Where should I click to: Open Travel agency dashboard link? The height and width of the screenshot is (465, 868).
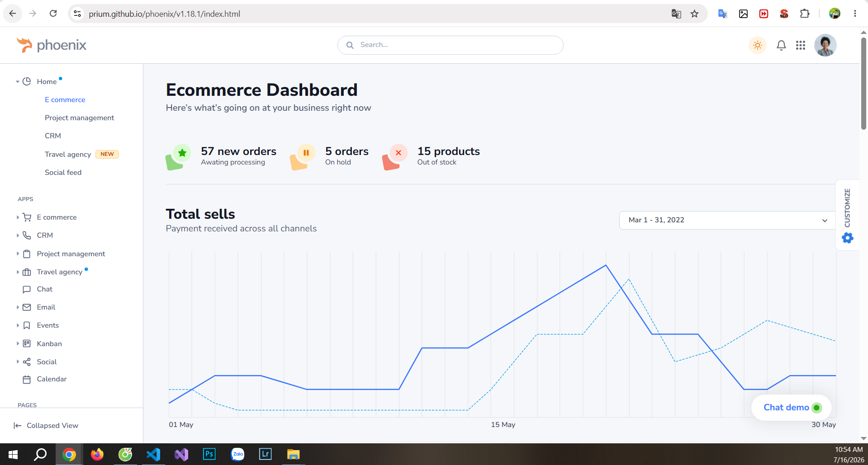[68, 155]
